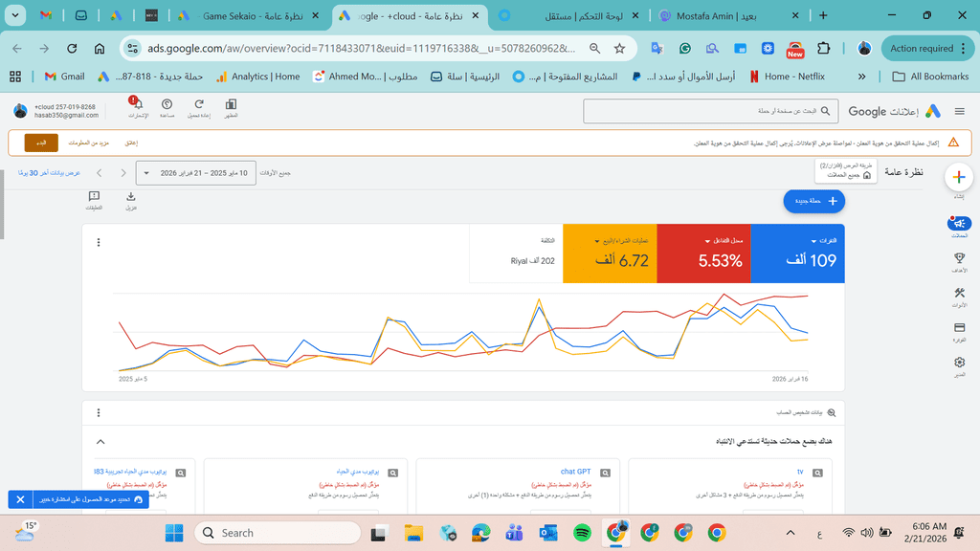Open the chat GPT campaign link
The width and height of the screenshot is (980, 551).
coord(575,472)
